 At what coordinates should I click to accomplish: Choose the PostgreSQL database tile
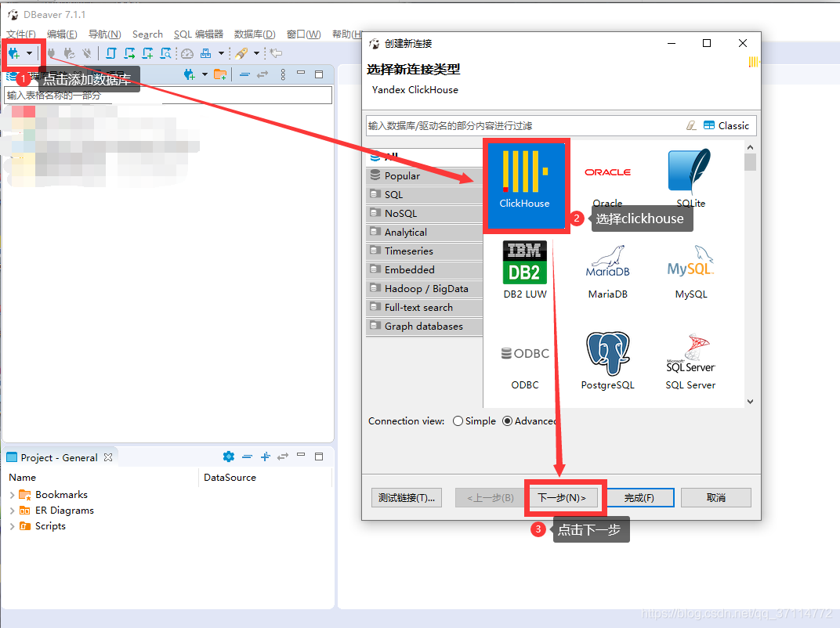click(607, 361)
